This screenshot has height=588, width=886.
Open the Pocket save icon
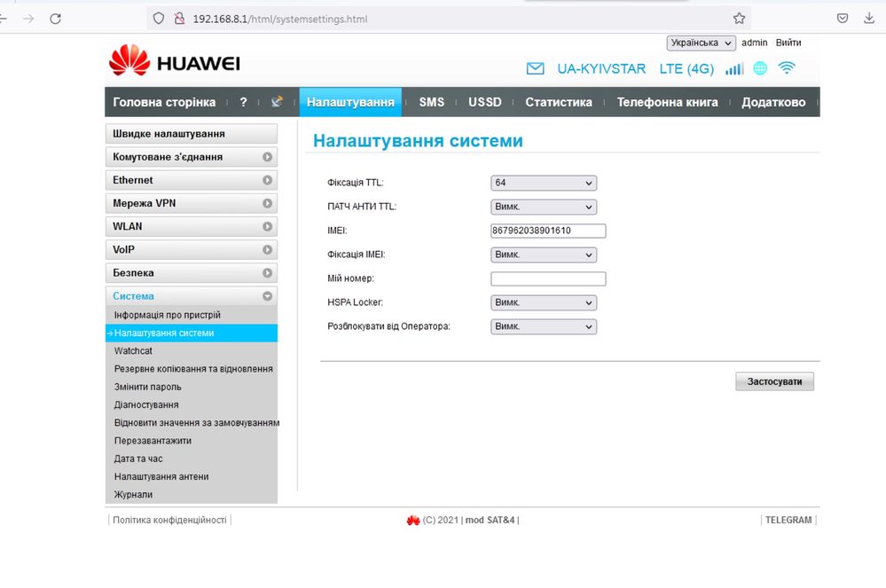click(842, 19)
